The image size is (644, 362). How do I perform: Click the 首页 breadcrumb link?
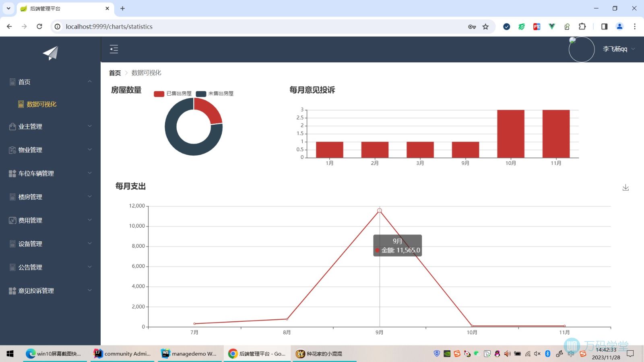click(115, 73)
